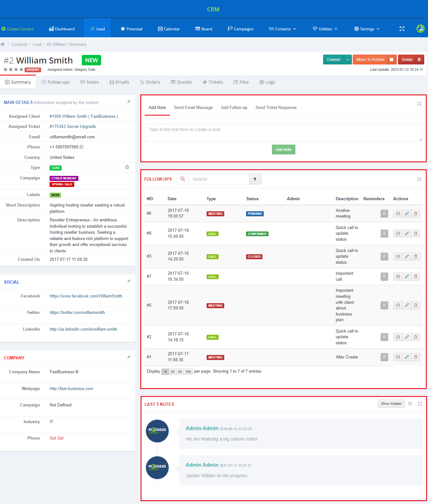The image size is (428, 504).
Task: Open William's Facebook profile link
Action: pyautogui.click(x=86, y=296)
